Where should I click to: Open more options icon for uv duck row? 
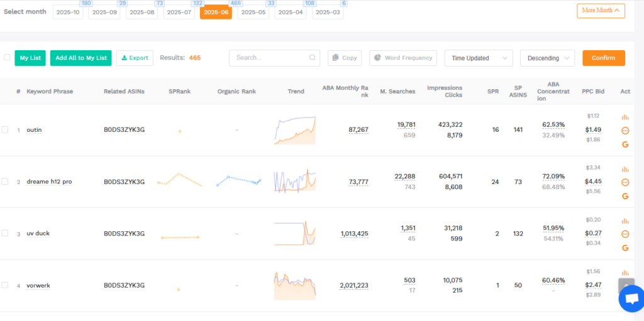point(625,234)
